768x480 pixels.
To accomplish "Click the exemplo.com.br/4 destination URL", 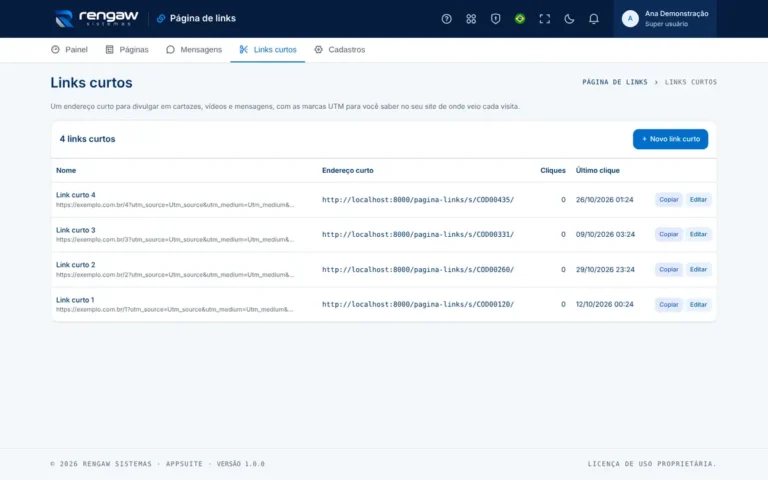I will [175, 205].
